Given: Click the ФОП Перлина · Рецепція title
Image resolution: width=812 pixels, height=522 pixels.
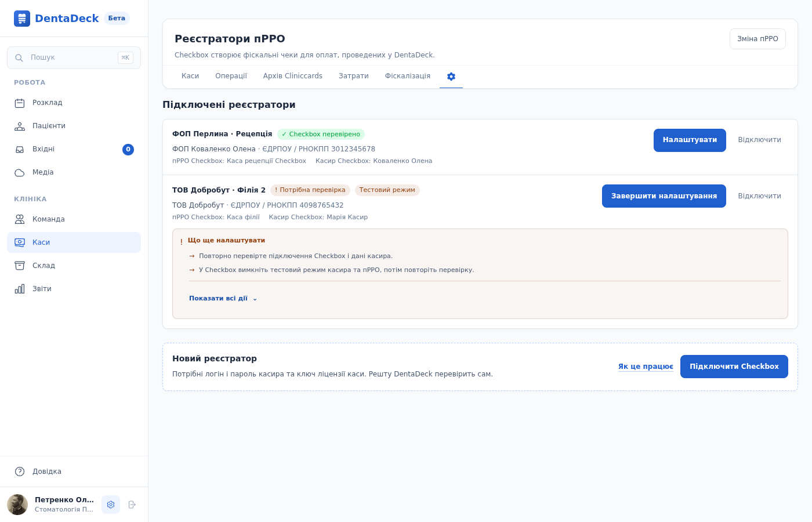Looking at the screenshot, I should pos(222,134).
